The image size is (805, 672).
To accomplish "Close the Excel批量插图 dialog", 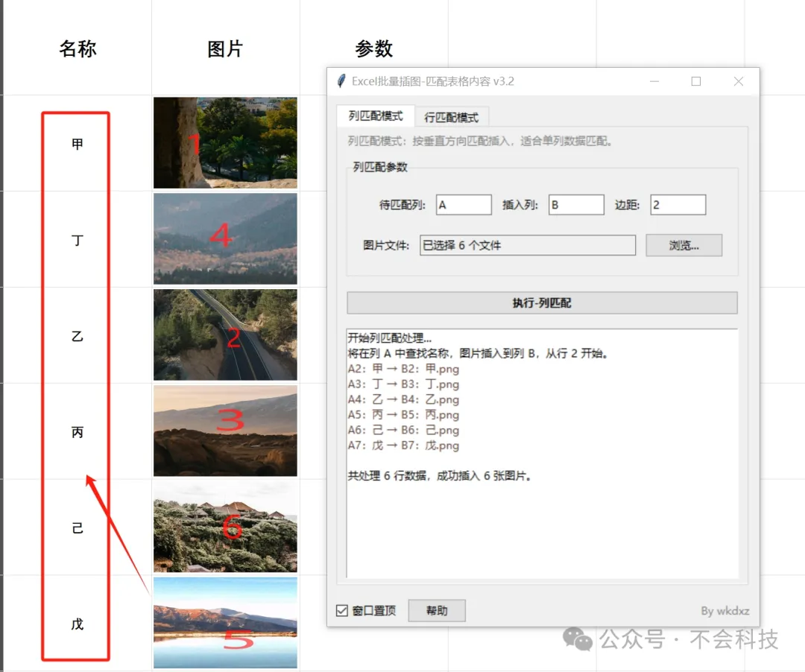I will coord(738,81).
